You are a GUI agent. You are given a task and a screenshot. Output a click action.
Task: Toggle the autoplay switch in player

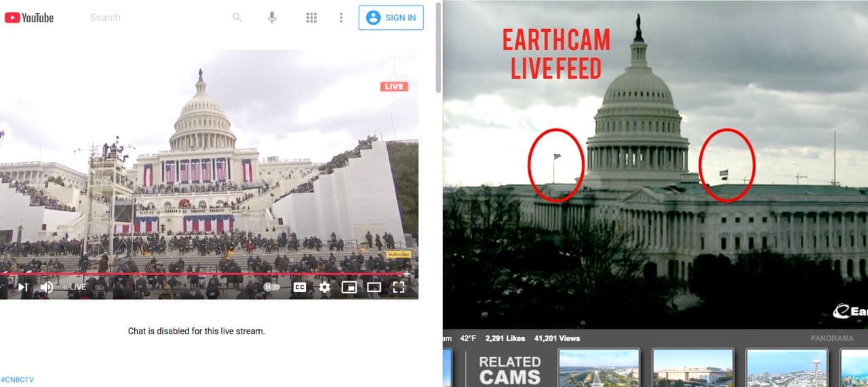click(271, 287)
